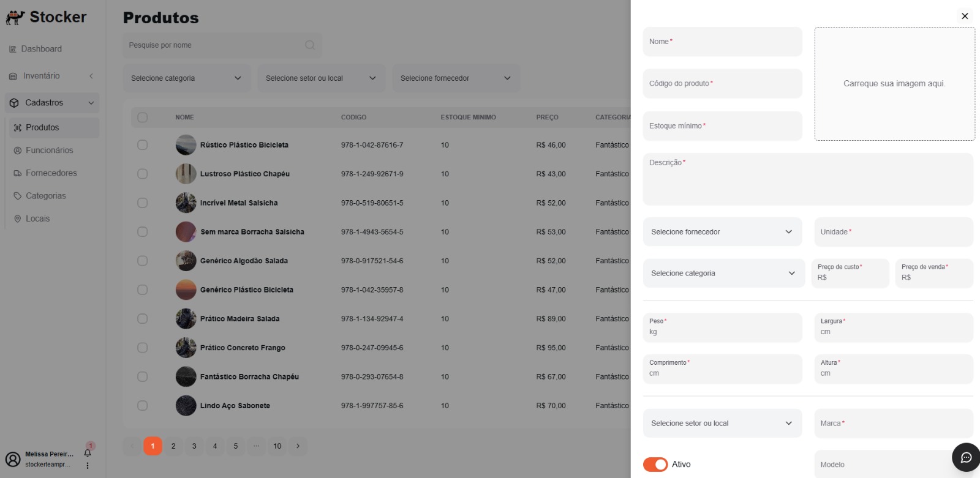Check the Lustroso Plástico Chapéu row
The image size is (980, 478).
tap(143, 174)
